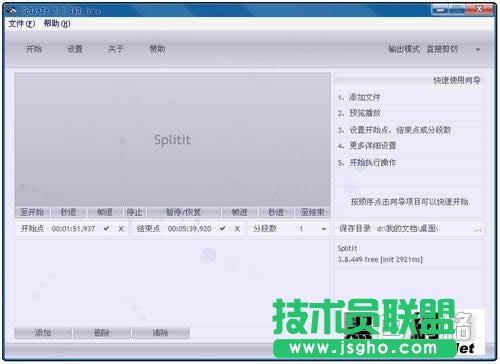Open 设置 from the toolbar

75,49
